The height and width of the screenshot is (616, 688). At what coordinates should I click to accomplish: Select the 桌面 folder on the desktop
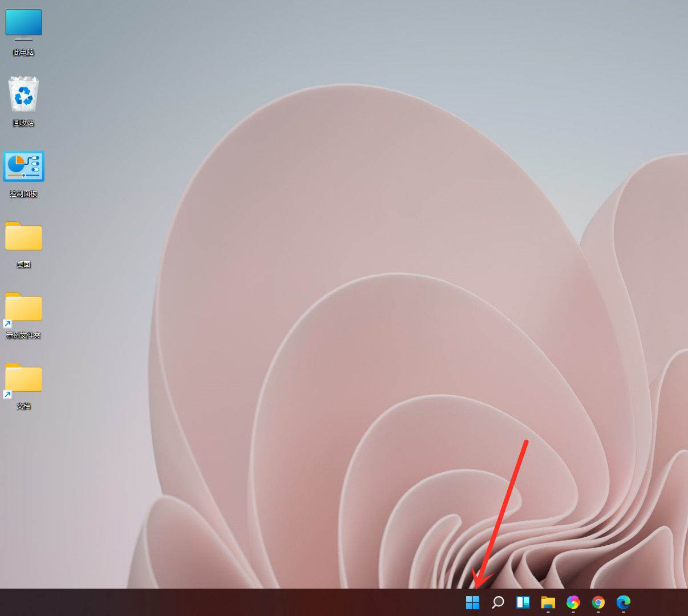[23, 237]
